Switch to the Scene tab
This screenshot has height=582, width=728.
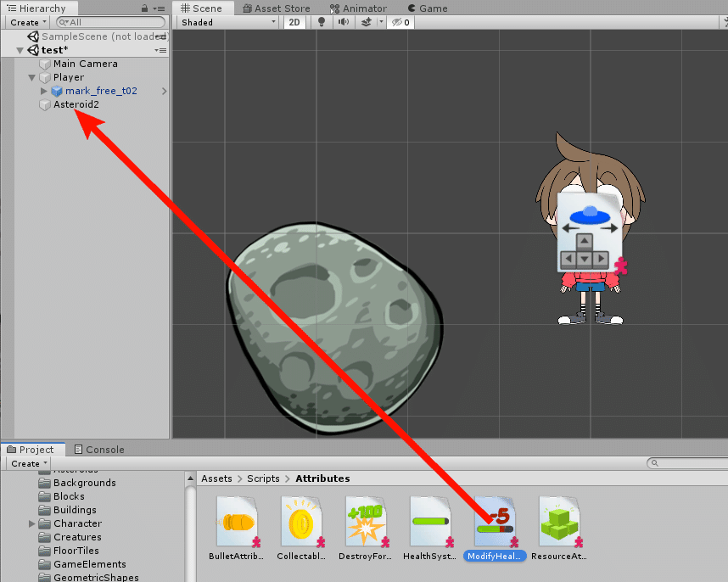[x=201, y=8]
